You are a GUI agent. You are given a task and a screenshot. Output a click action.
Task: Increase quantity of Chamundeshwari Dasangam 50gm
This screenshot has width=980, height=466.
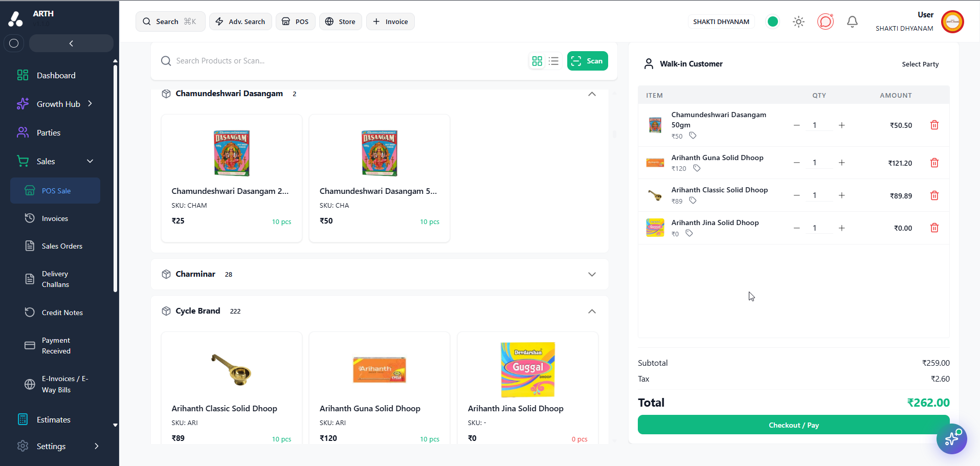point(841,125)
